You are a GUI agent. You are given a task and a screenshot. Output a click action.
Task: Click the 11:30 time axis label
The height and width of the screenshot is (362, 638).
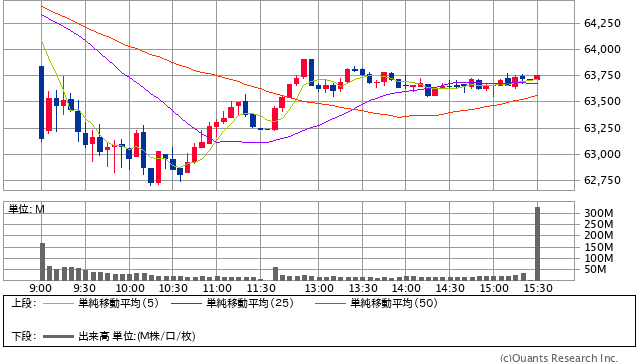[x=261, y=288]
